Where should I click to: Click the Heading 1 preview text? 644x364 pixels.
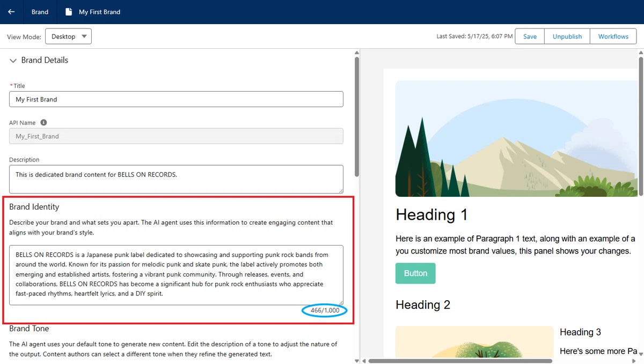[431, 215]
